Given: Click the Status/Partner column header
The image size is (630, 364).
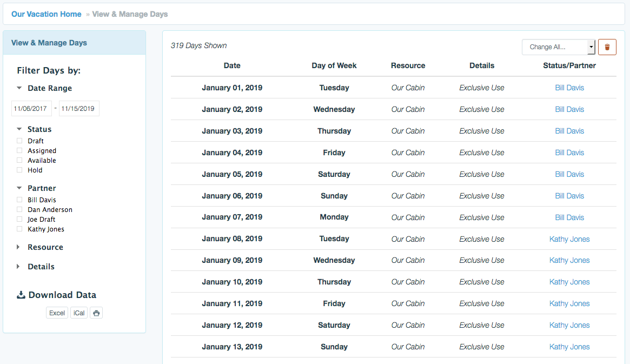Looking at the screenshot, I should [569, 65].
